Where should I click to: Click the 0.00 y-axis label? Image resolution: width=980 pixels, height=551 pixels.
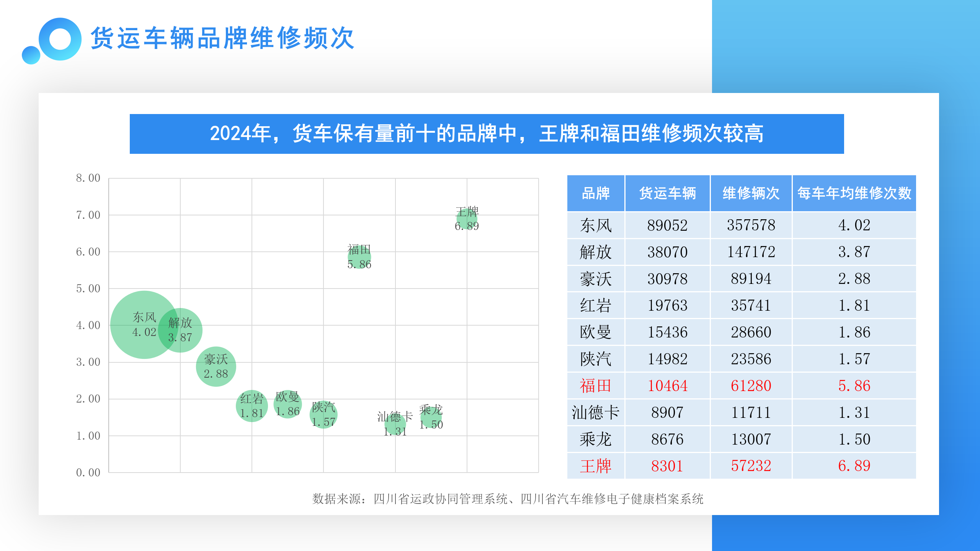(88, 473)
